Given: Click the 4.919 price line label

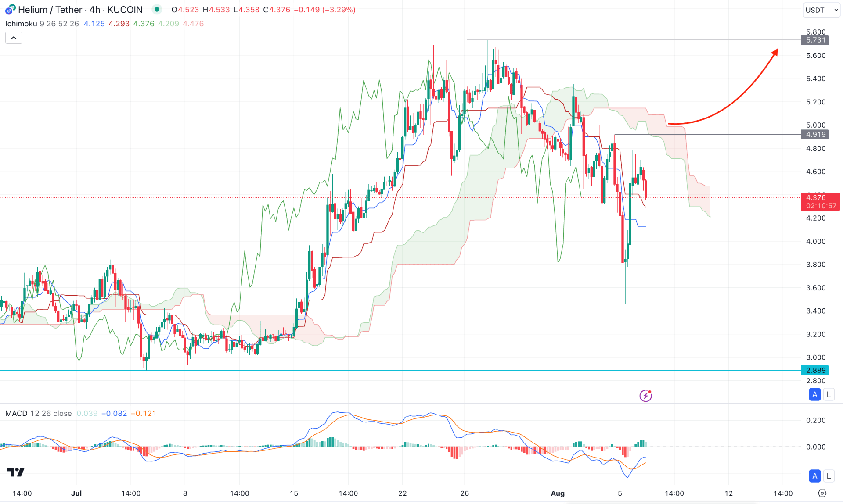Looking at the screenshot, I should 815,134.
